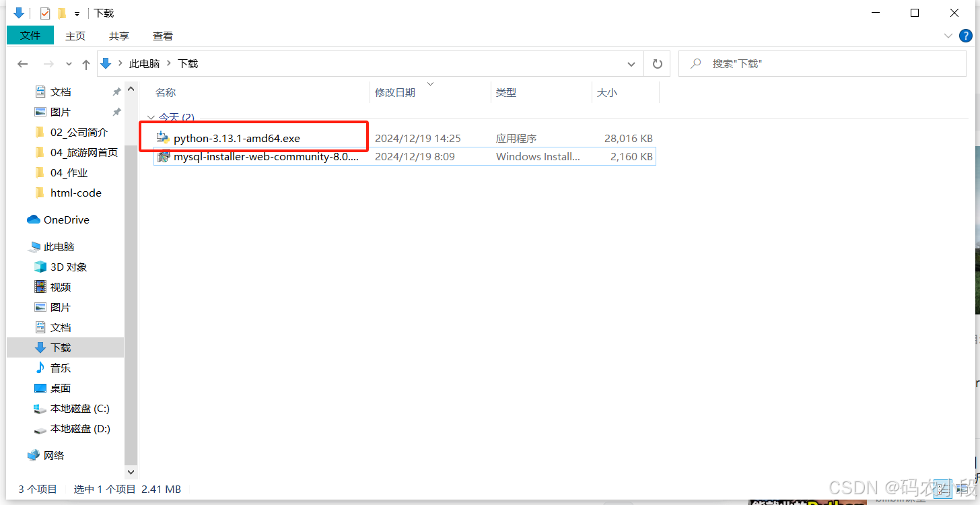
Task: Click the Windows Install... type cell
Action: pos(538,157)
